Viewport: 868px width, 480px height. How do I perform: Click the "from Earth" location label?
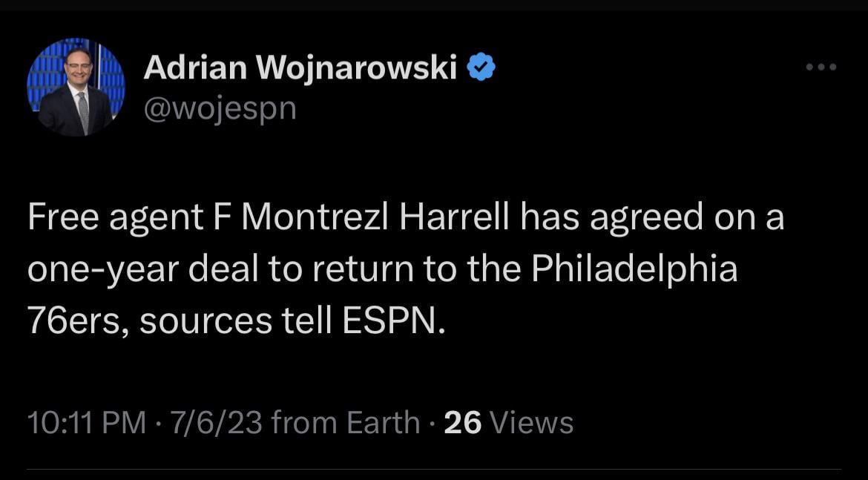click(346, 422)
